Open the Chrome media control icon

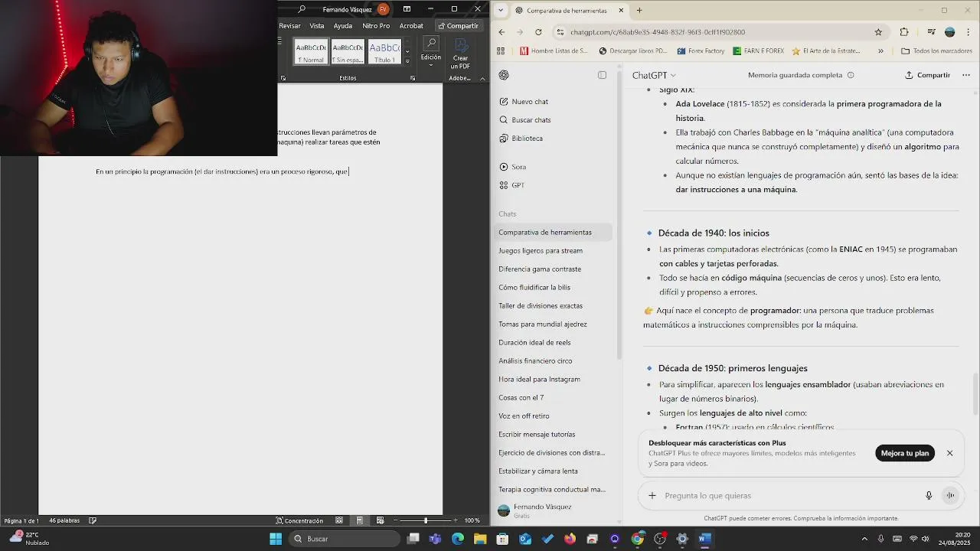pos(931,32)
